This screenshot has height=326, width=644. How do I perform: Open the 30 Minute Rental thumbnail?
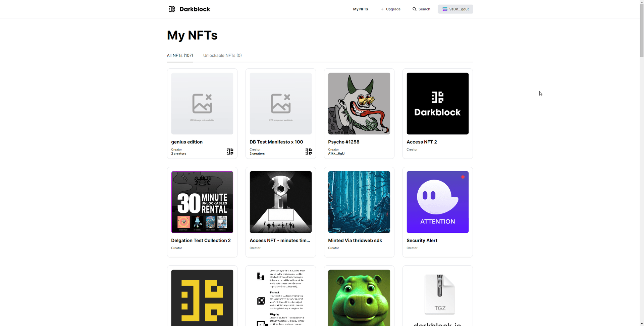[202, 202]
